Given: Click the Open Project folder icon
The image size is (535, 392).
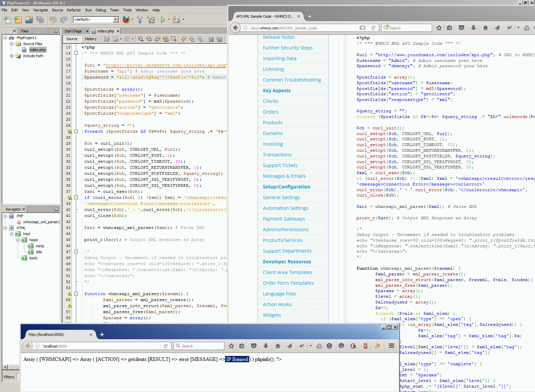Looking at the screenshot, I should [x=29, y=20].
